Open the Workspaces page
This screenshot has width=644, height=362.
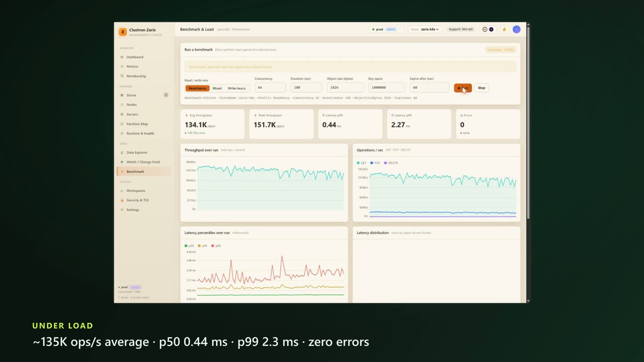143,191
